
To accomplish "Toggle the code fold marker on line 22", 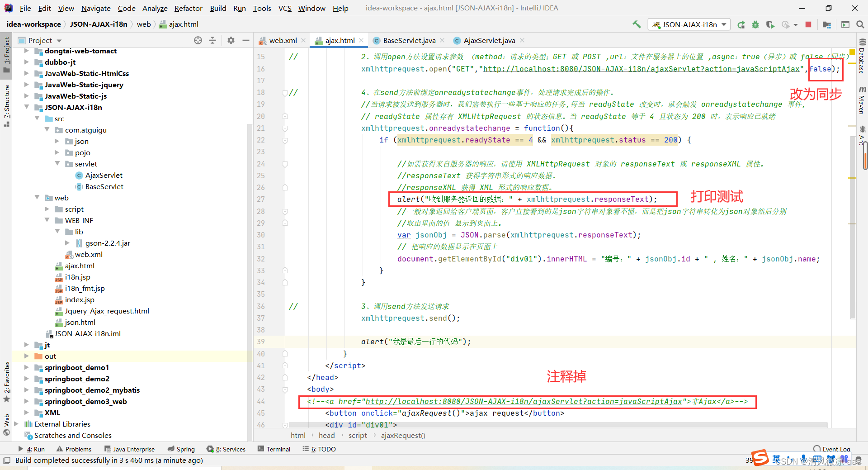I will pos(285,140).
